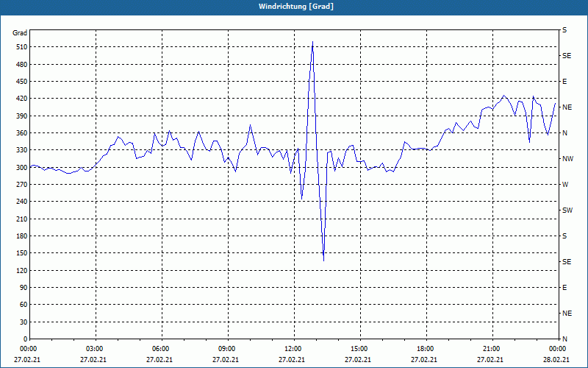Click the 'NE' compass label between 30 and 60
Image resolution: width=588 pixels, height=368 pixels.
point(567,314)
